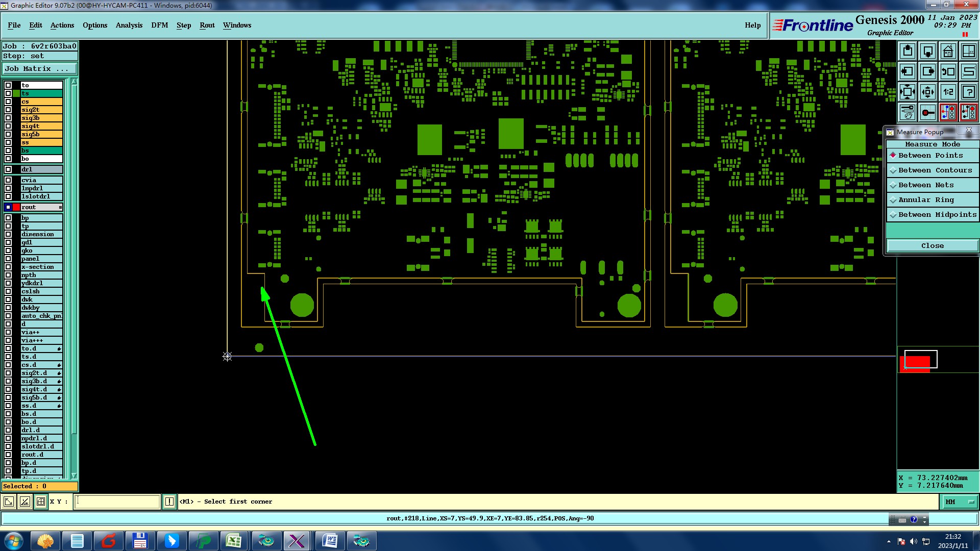Click the exclamation icon beside coordinate field

169,502
